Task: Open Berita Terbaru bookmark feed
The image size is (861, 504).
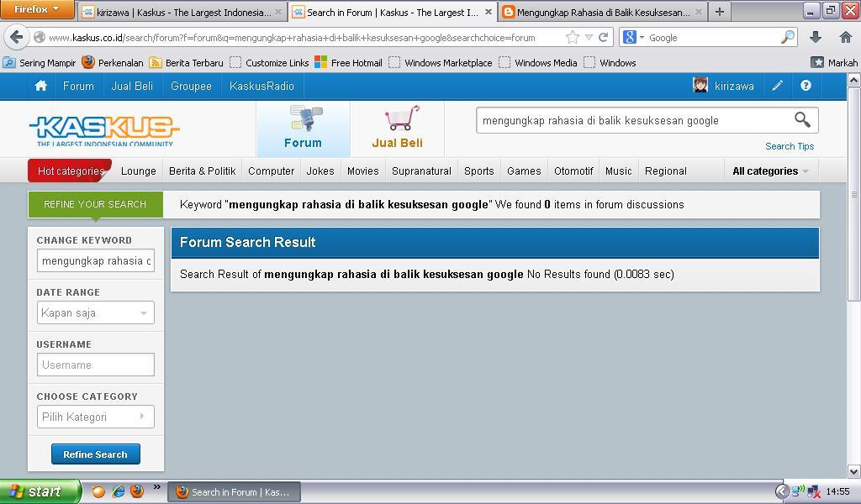Action: coord(187,62)
